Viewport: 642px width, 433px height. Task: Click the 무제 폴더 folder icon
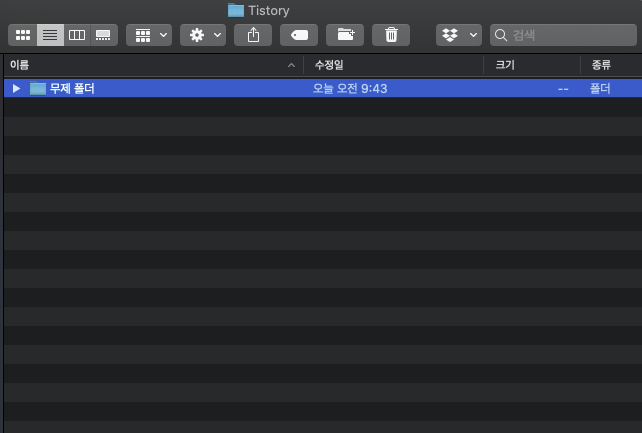[x=38, y=88]
